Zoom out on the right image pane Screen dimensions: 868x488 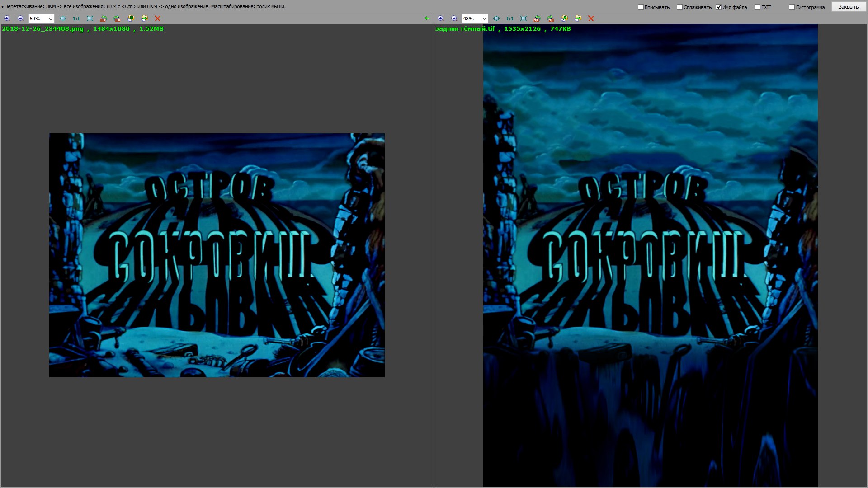coord(454,19)
